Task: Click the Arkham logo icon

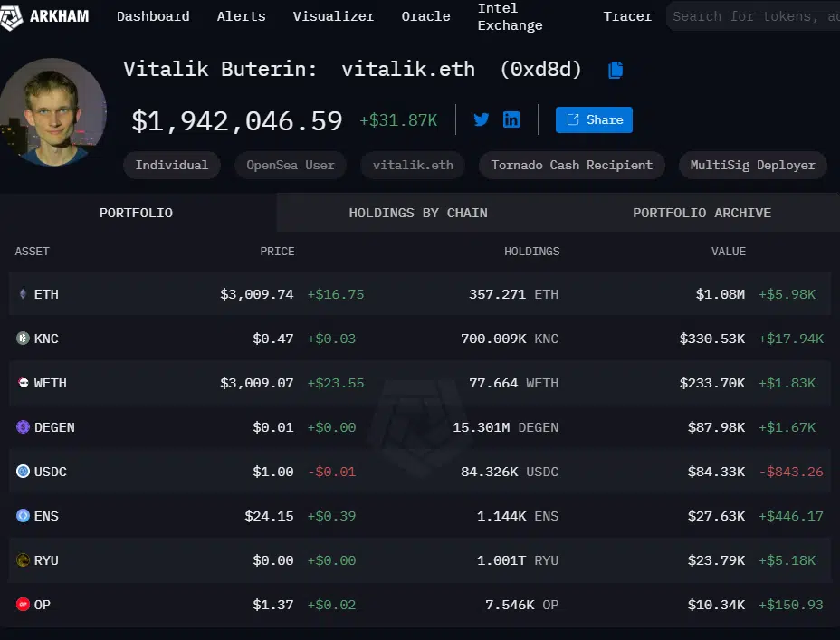Action: 13,16
